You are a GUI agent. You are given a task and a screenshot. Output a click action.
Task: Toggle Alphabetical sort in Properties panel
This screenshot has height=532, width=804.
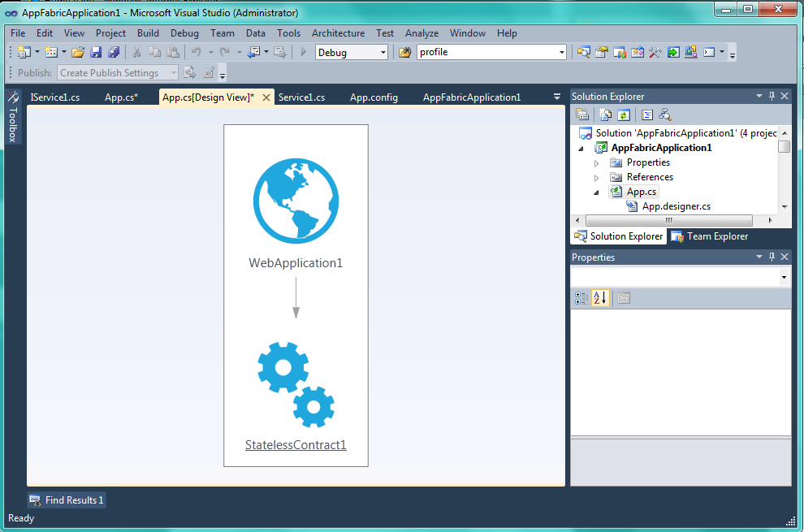tap(600, 298)
